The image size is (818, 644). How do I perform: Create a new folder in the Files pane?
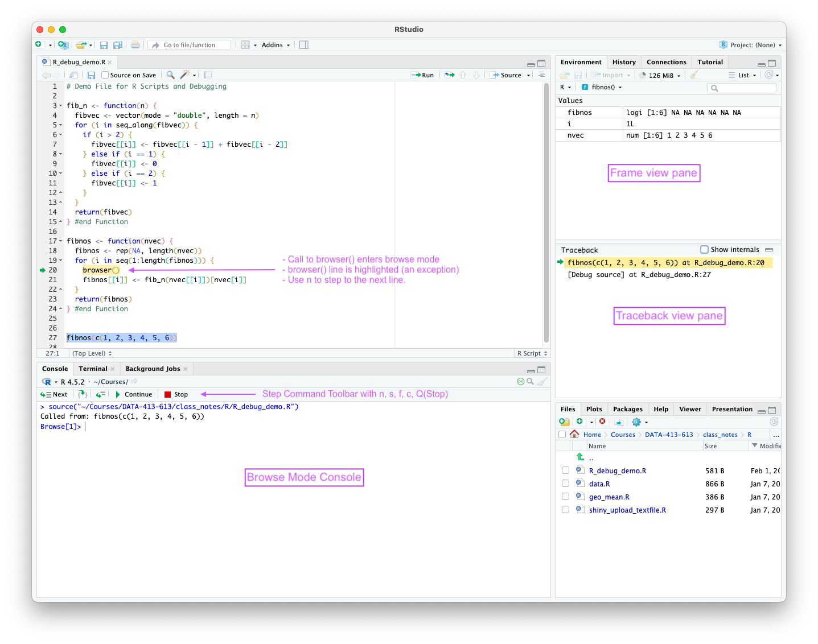(564, 422)
